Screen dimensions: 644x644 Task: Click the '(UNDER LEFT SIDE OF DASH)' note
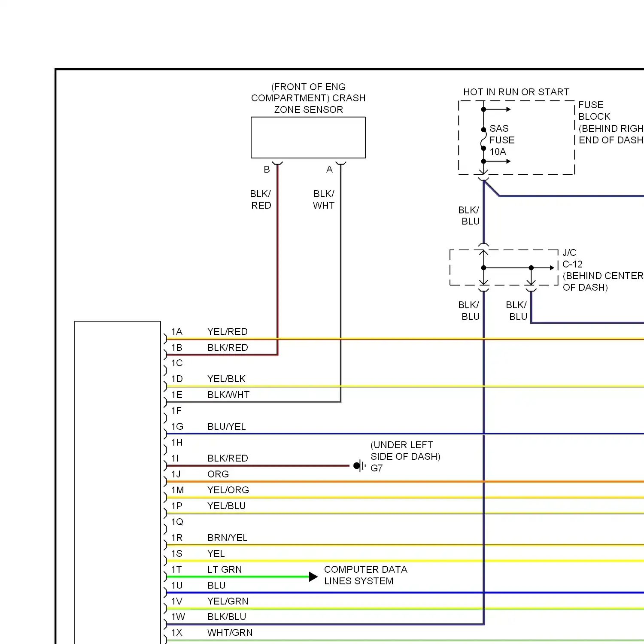click(405, 451)
